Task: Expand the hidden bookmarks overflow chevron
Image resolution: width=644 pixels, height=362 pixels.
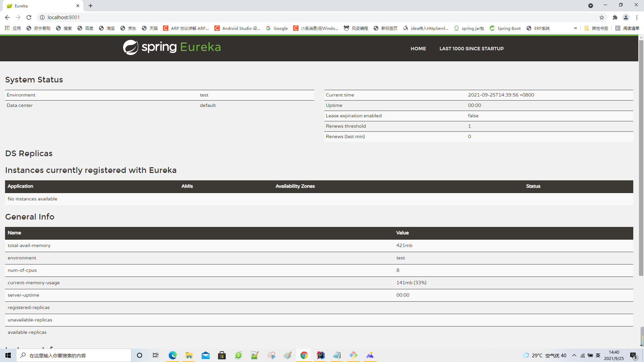Action: 576,28
